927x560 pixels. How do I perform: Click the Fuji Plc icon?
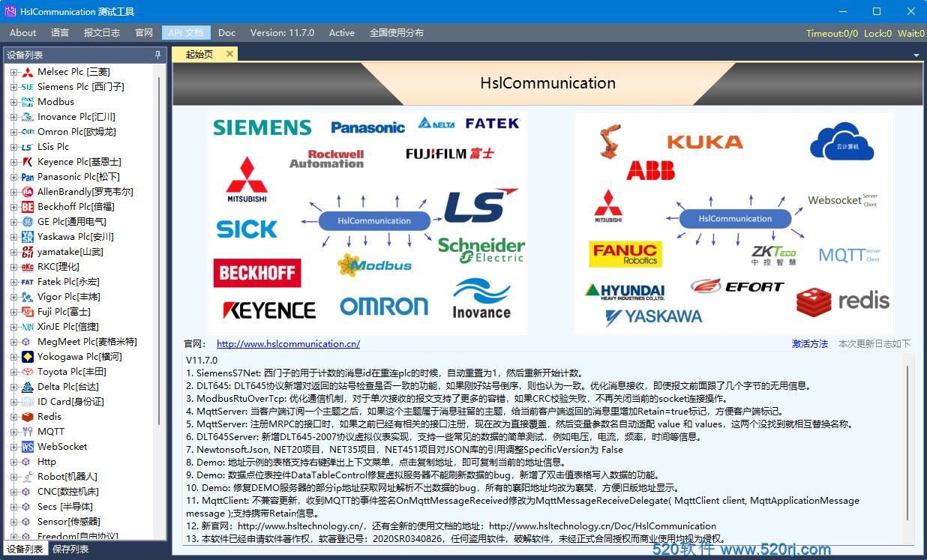[28, 312]
